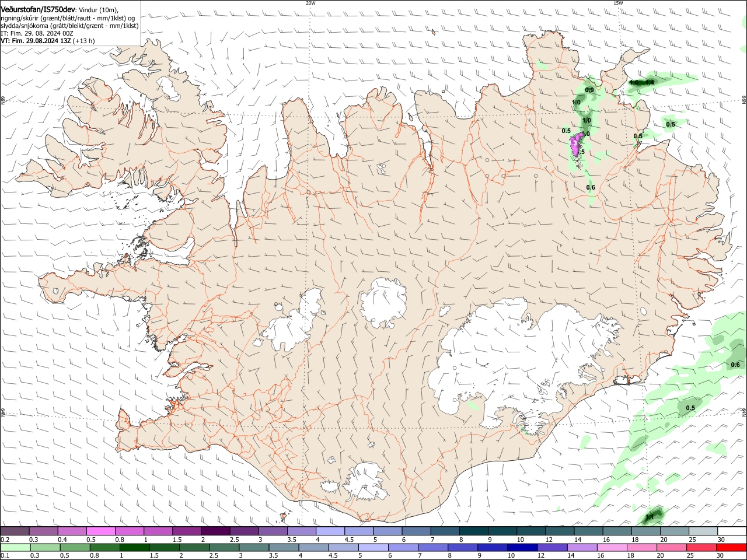Select the light gray 25 swatch in upper legend
Screen dimensions: 747x560
click(702, 531)
